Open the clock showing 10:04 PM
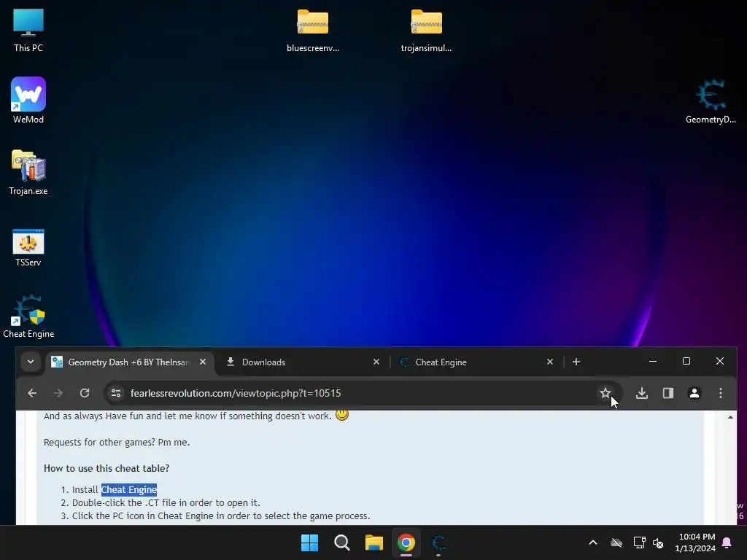This screenshot has height=560, width=747. [695, 542]
